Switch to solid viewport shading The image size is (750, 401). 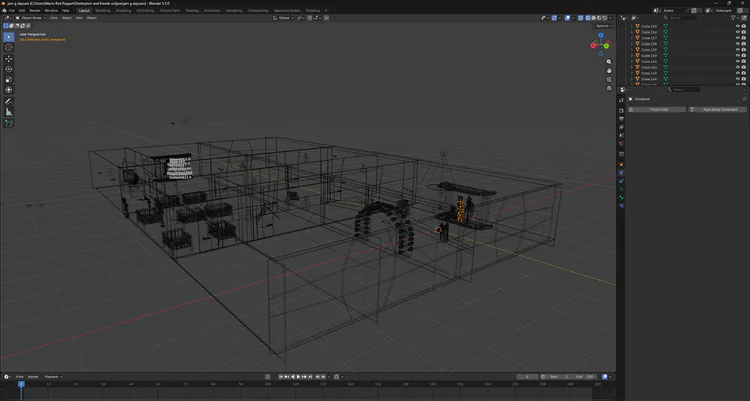tap(594, 18)
